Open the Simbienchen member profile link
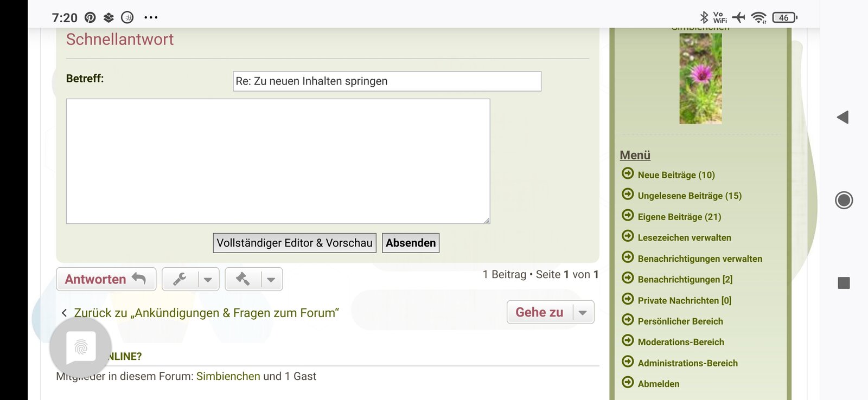 pyautogui.click(x=228, y=376)
